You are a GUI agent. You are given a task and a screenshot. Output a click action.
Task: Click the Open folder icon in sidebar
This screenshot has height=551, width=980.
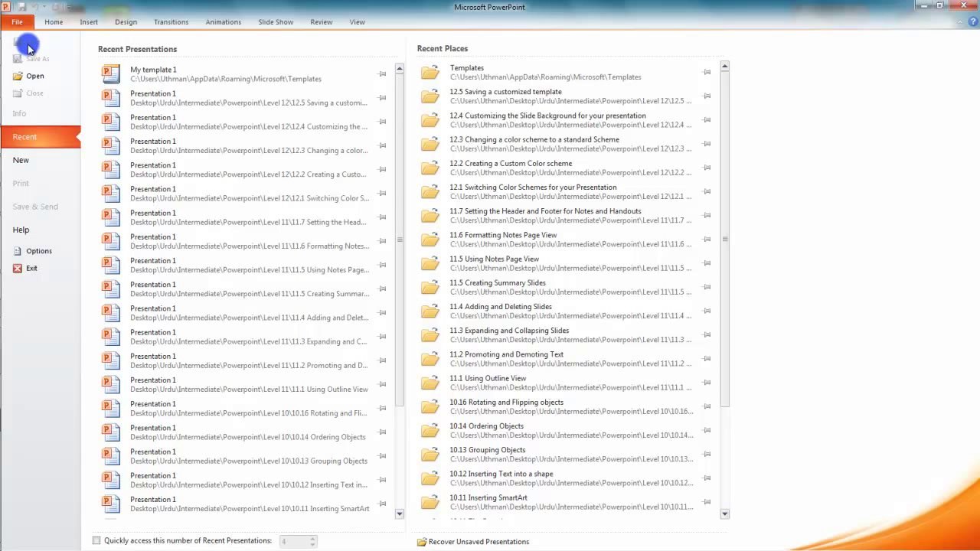[x=18, y=76]
